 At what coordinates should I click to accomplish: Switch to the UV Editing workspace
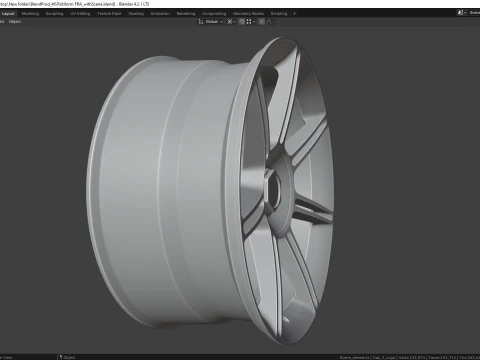pyautogui.click(x=80, y=14)
